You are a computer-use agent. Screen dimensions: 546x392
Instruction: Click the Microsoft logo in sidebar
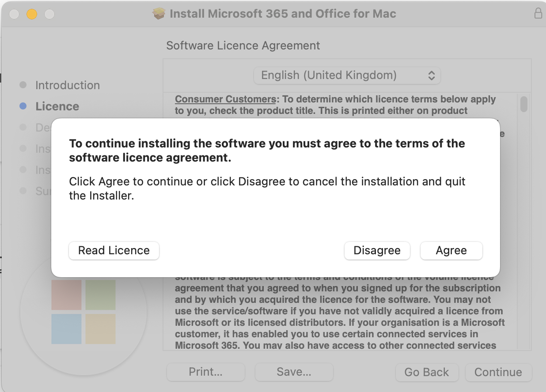click(83, 312)
